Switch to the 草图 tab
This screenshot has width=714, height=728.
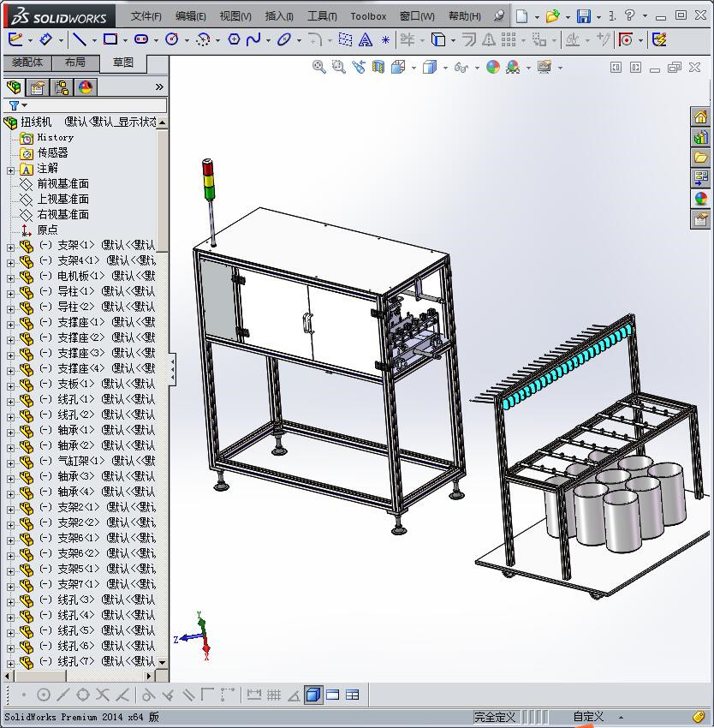[123, 63]
